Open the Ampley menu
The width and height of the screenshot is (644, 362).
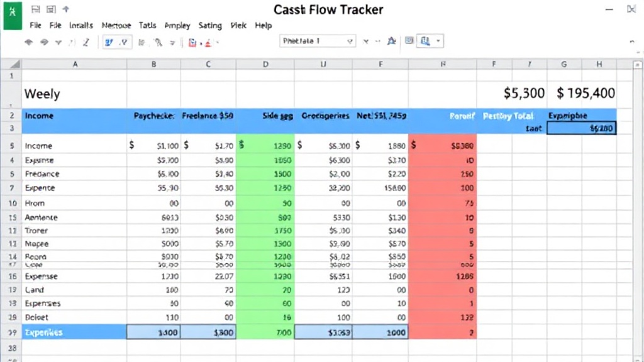177,25
